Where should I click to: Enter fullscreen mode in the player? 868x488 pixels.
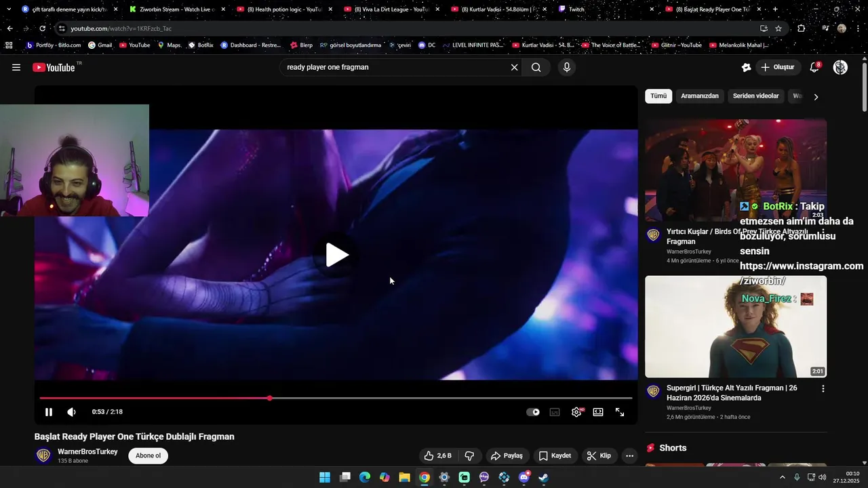tap(620, 412)
